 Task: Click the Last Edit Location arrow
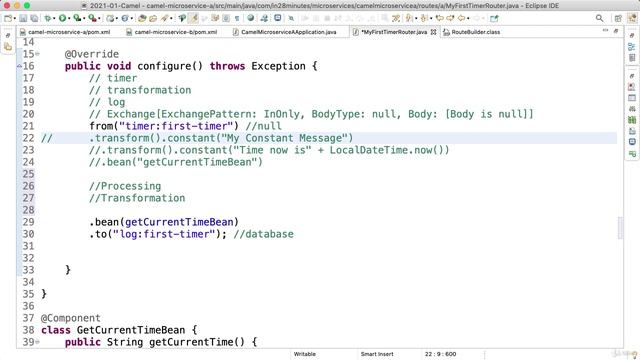click(x=440, y=18)
